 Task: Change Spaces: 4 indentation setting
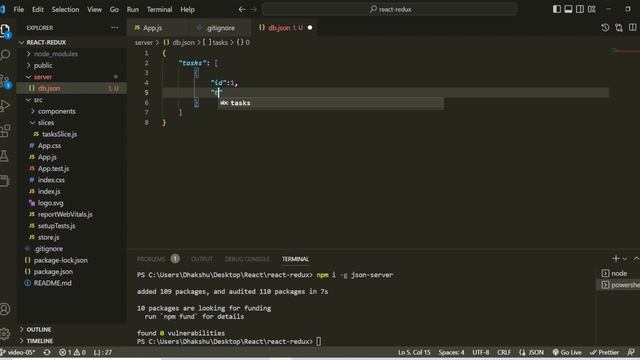[451, 352]
